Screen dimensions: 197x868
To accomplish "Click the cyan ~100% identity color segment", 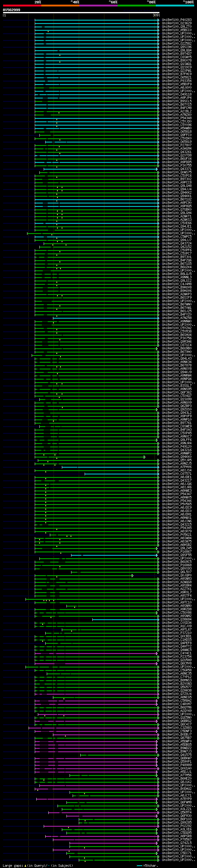I will click(x=175, y=6).
